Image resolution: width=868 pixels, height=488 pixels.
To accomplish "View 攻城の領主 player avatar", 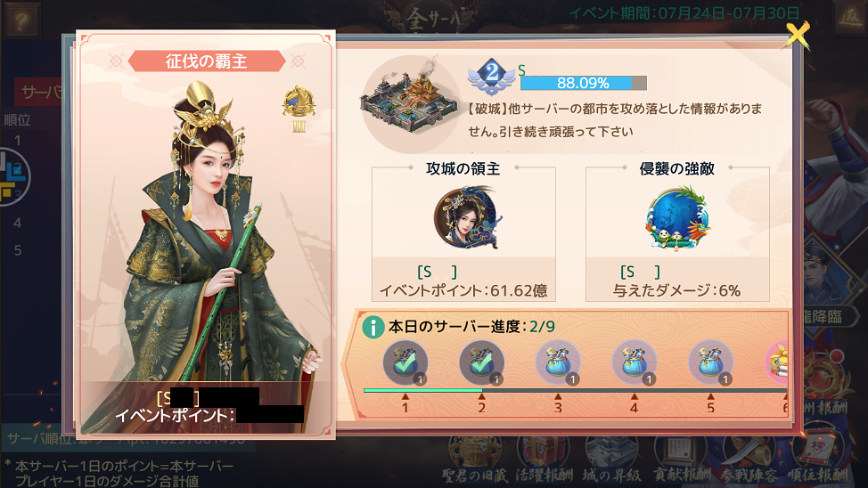I will pos(465,217).
